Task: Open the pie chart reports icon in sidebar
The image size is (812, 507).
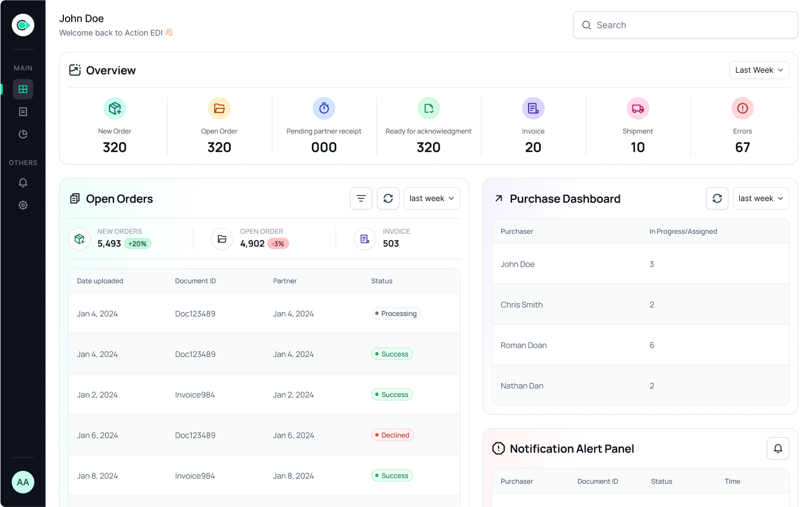Action: tap(23, 134)
